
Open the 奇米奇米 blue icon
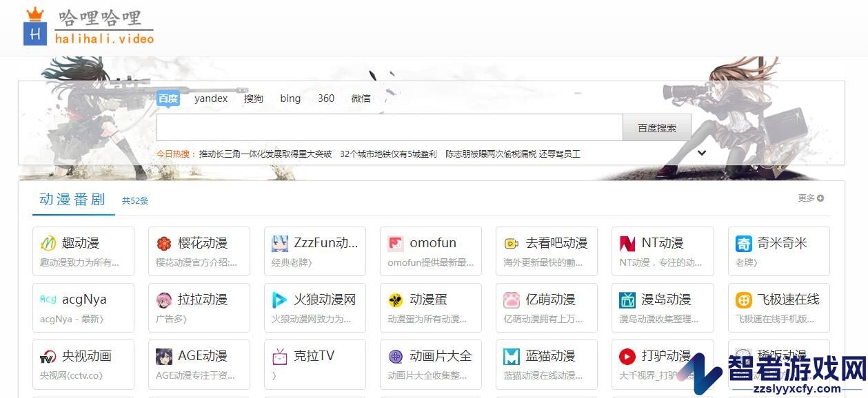tap(744, 243)
